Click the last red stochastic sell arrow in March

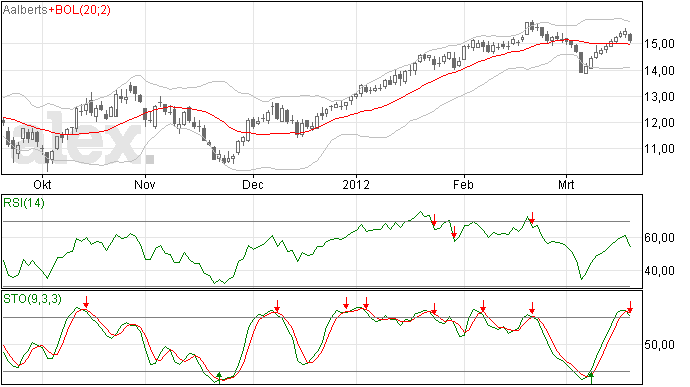pyautogui.click(x=630, y=307)
